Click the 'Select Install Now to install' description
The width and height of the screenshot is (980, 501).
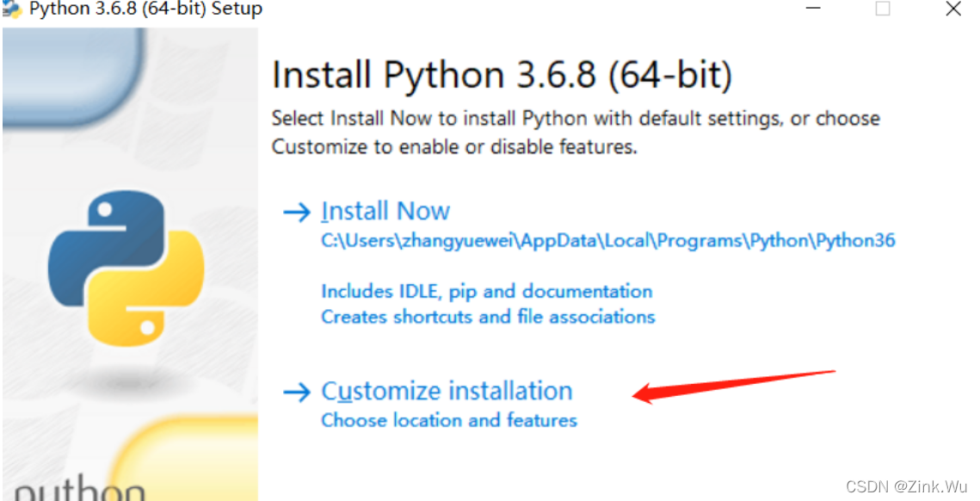tap(576, 133)
